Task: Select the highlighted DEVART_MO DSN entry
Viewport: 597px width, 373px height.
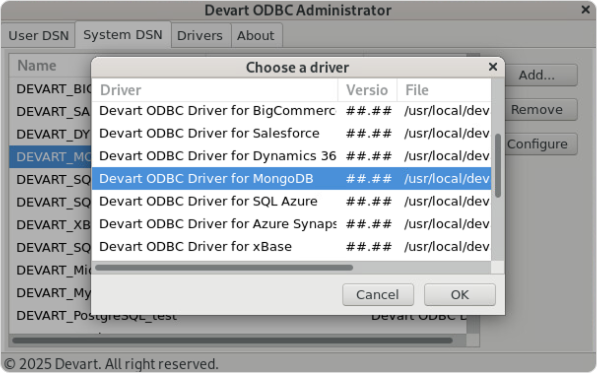Action: (x=51, y=157)
